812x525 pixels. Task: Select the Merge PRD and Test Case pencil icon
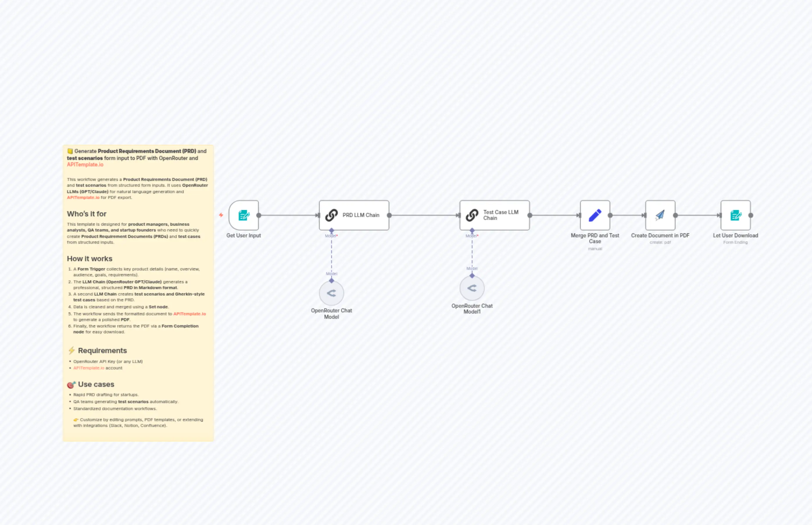(x=595, y=215)
